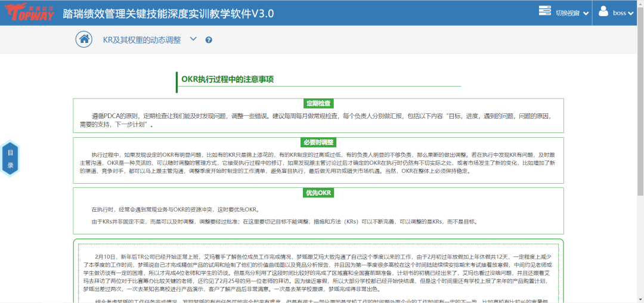Click the heading OKR执行过程中的注意事项

[227, 79]
